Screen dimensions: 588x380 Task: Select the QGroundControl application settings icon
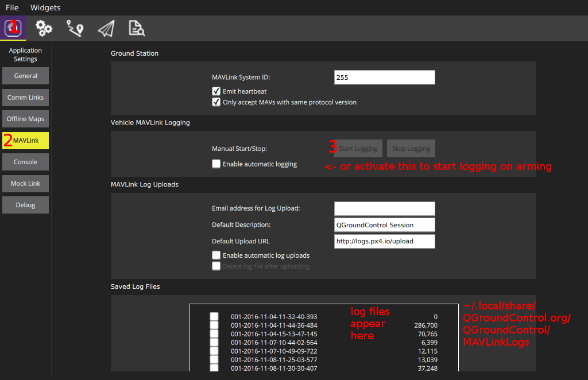pos(13,28)
